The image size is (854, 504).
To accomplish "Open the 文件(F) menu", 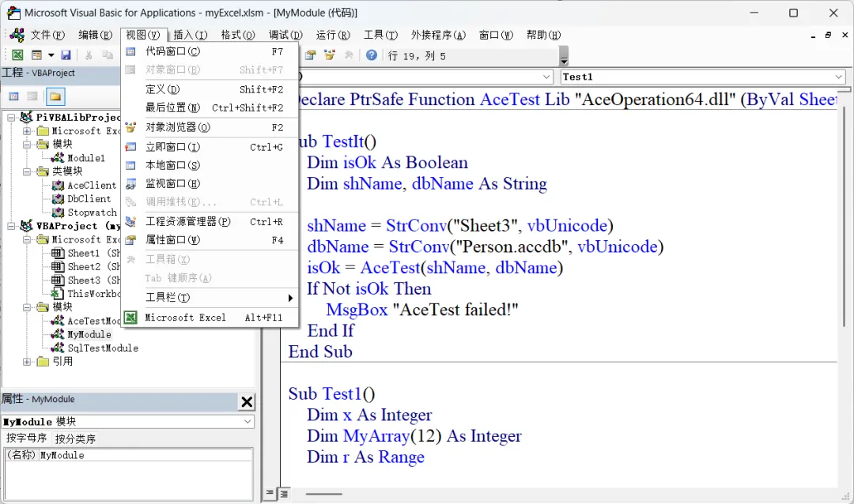I will (x=47, y=35).
